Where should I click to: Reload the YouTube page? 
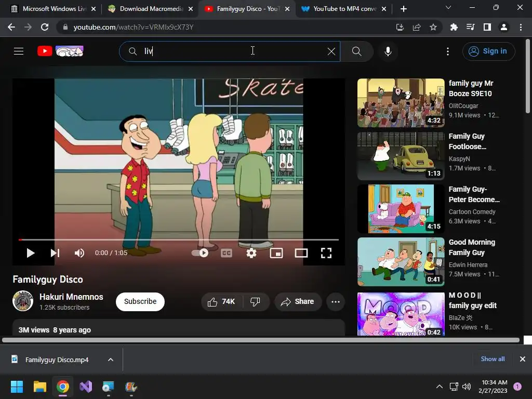[x=45, y=27]
